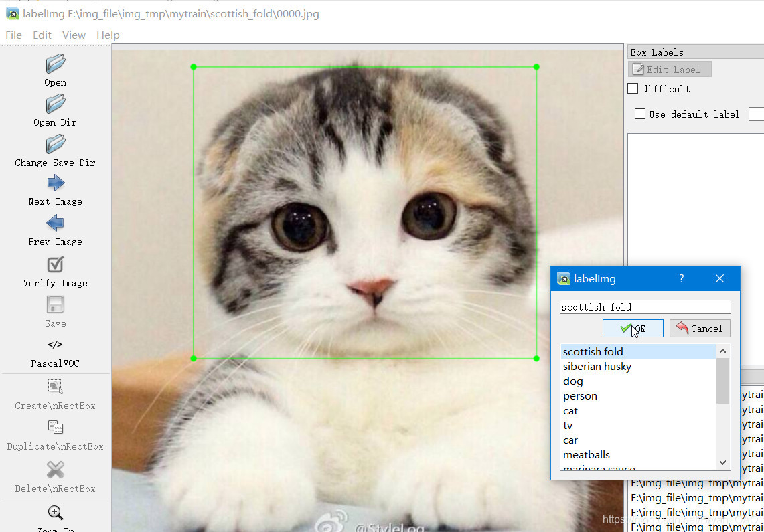The width and height of the screenshot is (764, 532).
Task: Open the View menu
Action: coord(74,35)
